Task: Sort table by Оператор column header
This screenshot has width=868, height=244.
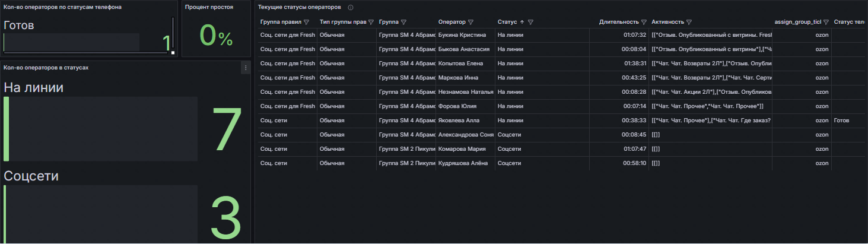Action: (452, 22)
